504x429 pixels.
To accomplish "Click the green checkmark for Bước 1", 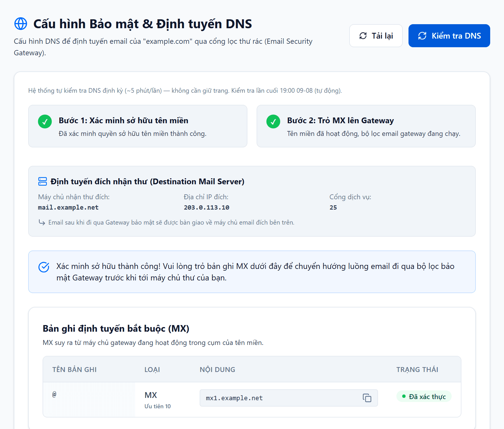I will tap(45, 122).
